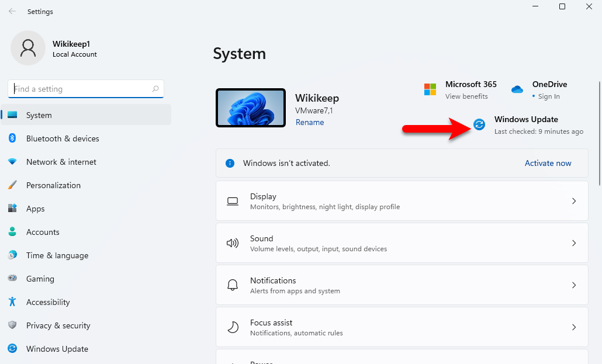The height and width of the screenshot is (364, 602).
Task: Minimize the Settings window
Action: tap(535, 6)
